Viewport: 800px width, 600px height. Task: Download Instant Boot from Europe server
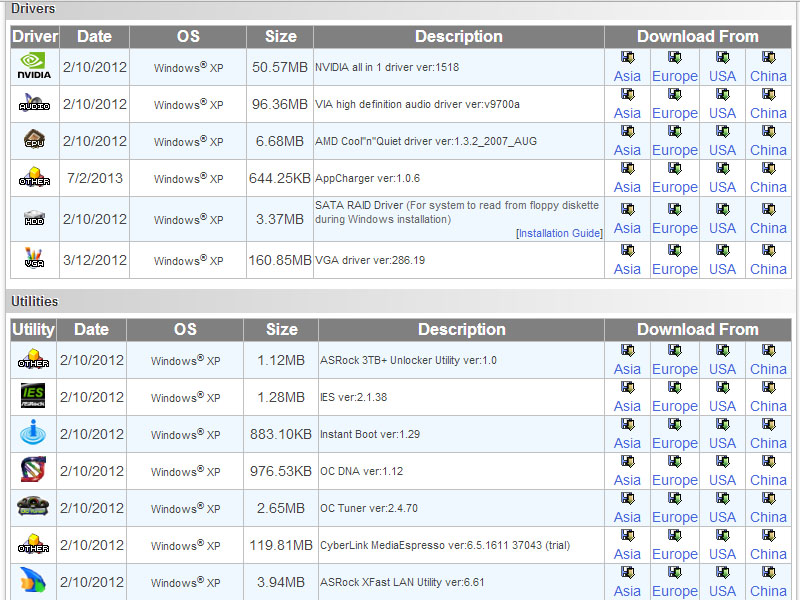[674, 443]
